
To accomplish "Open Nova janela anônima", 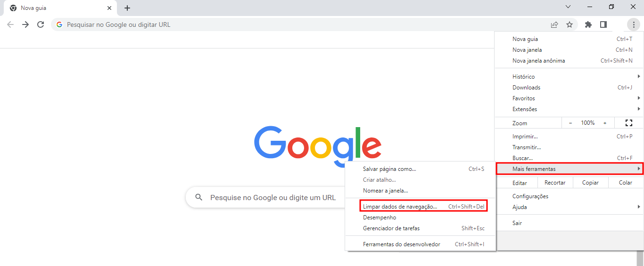I will pos(569,61).
